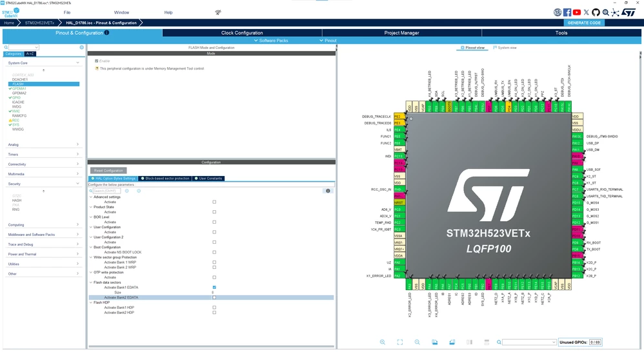Switch to the Clock Configuration tab

(x=242, y=33)
